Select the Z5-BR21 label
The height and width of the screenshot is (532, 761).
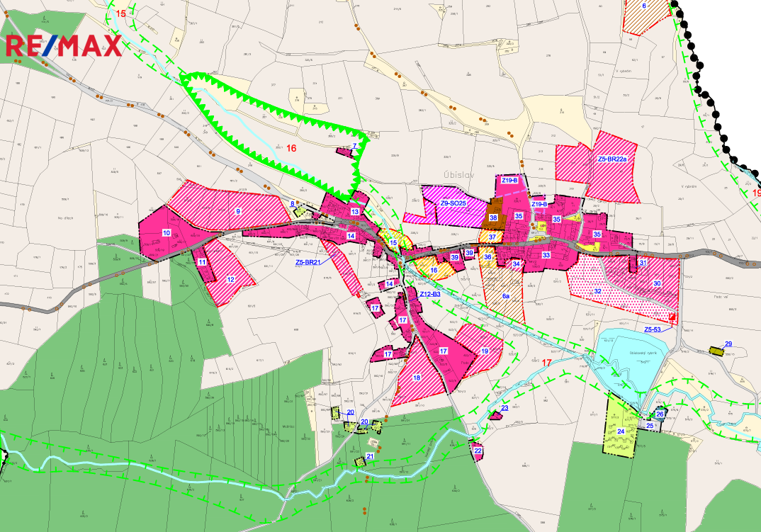309,262
